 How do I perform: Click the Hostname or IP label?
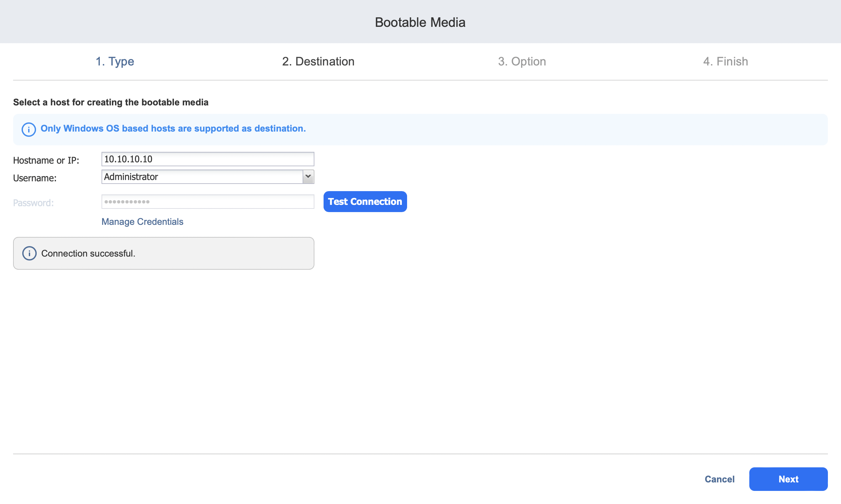(46, 160)
